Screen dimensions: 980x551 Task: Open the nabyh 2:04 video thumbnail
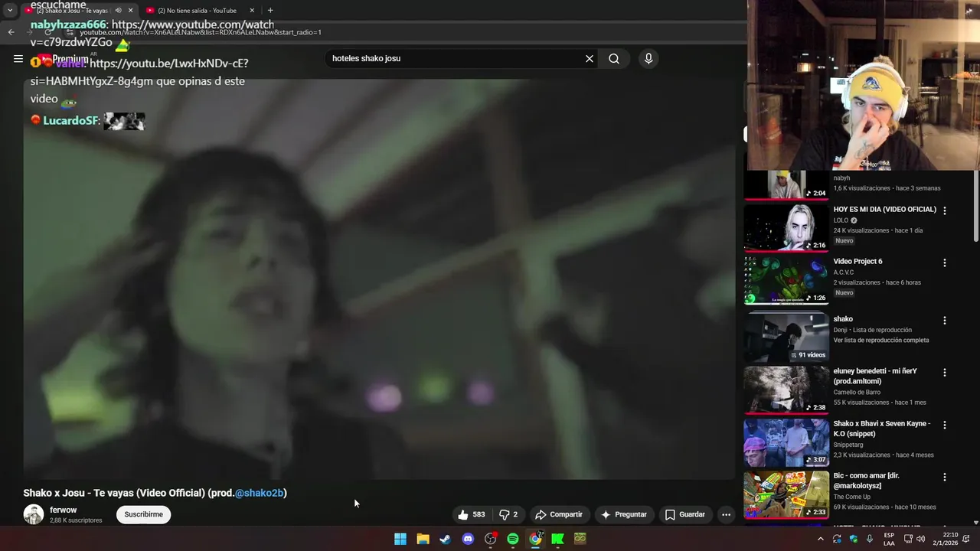point(786,184)
